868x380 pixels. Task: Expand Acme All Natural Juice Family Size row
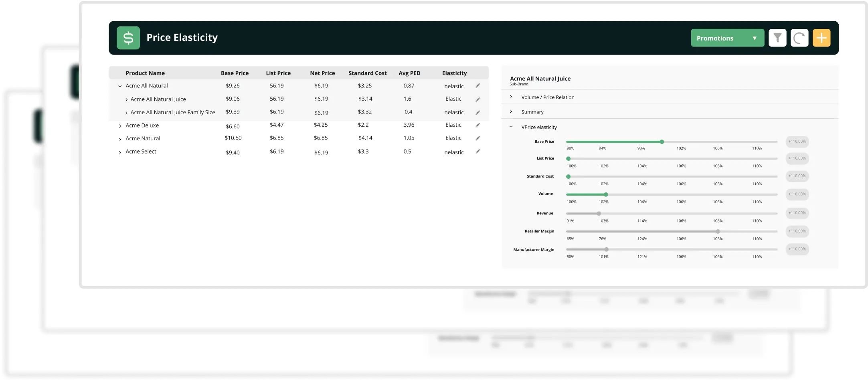(x=126, y=113)
